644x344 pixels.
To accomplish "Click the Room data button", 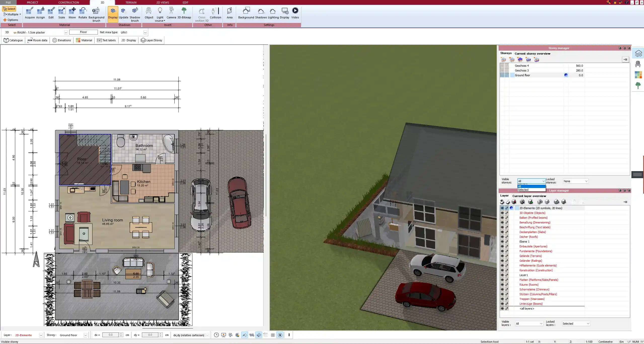I will [37, 40].
